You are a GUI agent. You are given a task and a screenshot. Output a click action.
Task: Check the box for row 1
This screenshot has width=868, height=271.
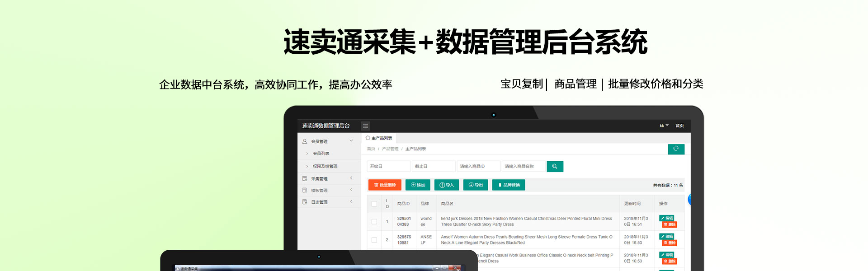374,221
